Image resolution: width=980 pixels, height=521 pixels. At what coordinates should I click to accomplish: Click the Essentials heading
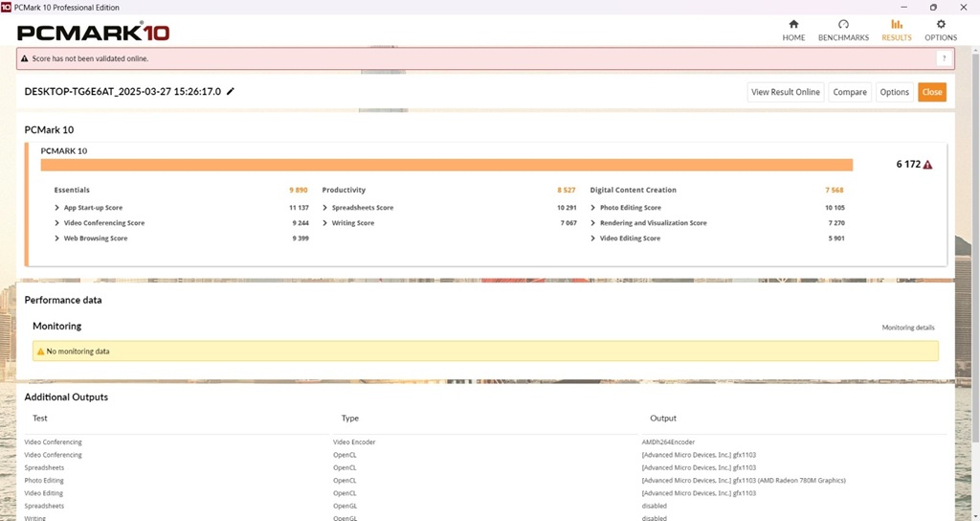(72, 191)
